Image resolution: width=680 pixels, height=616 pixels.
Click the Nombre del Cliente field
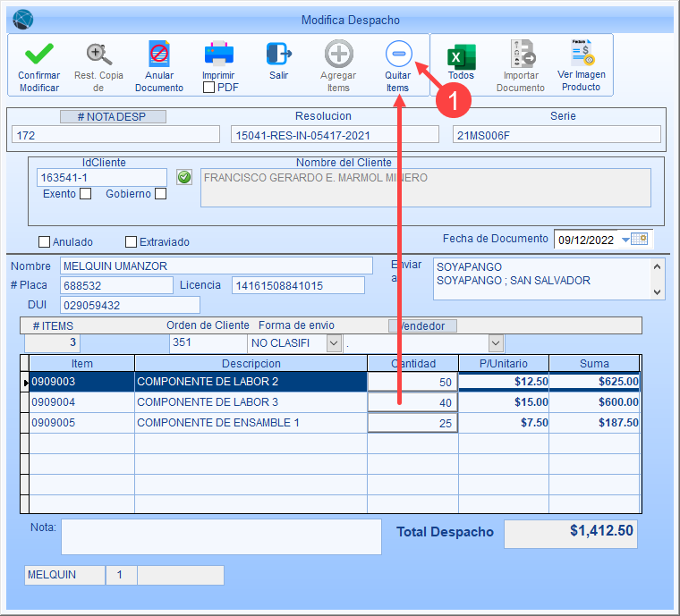(x=425, y=188)
